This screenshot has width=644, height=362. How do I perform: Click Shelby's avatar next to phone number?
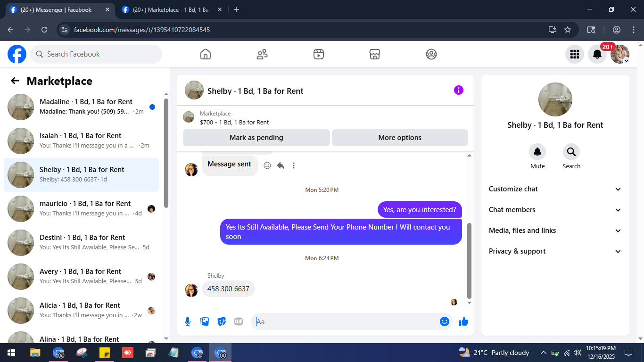pyautogui.click(x=191, y=290)
